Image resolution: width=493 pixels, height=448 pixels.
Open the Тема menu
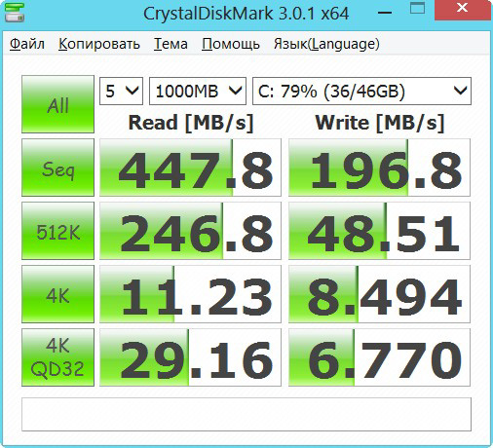coord(171,44)
